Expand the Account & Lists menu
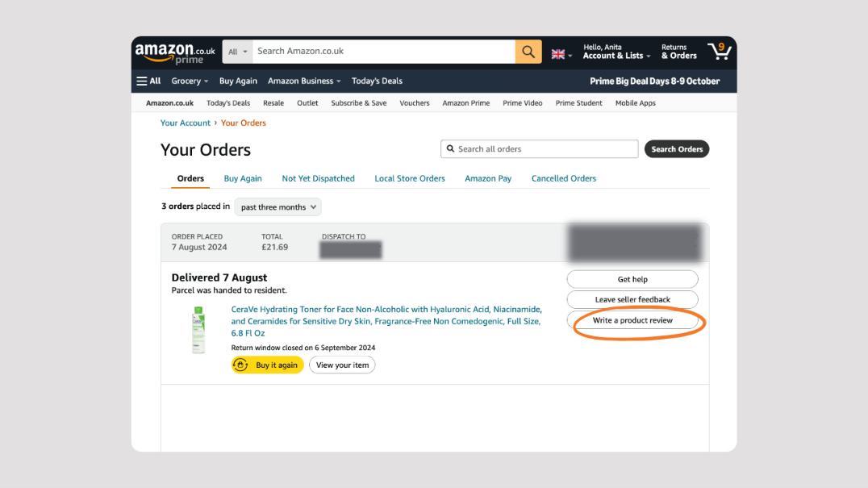This screenshot has height=488, width=868. click(x=616, y=52)
